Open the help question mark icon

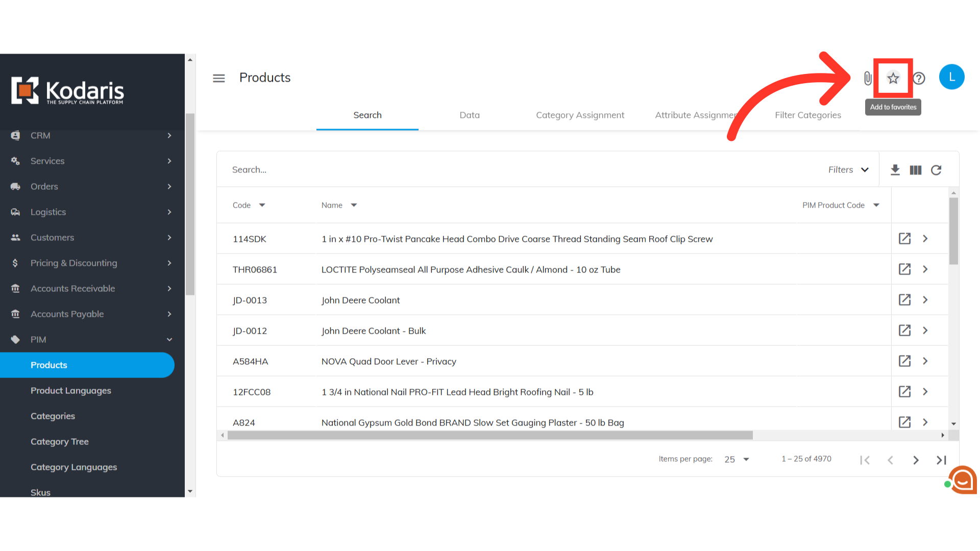click(x=919, y=78)
